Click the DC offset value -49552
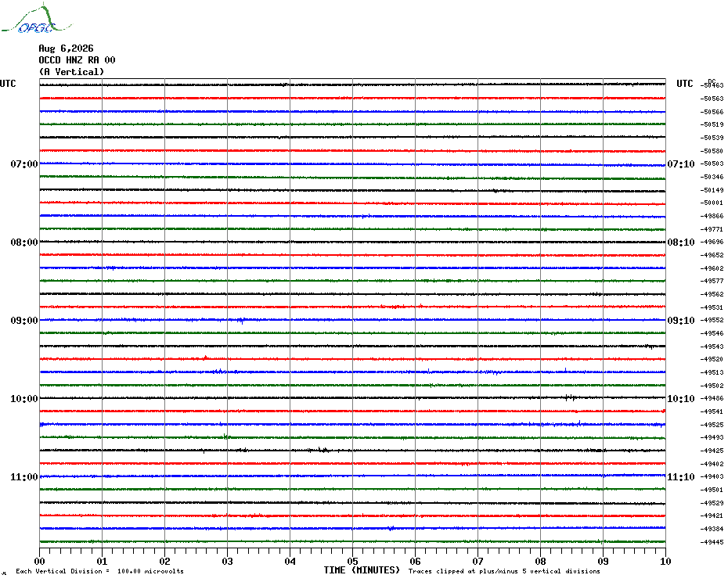The height and width of the screenshot is (582, 728). tap(712, 320)
